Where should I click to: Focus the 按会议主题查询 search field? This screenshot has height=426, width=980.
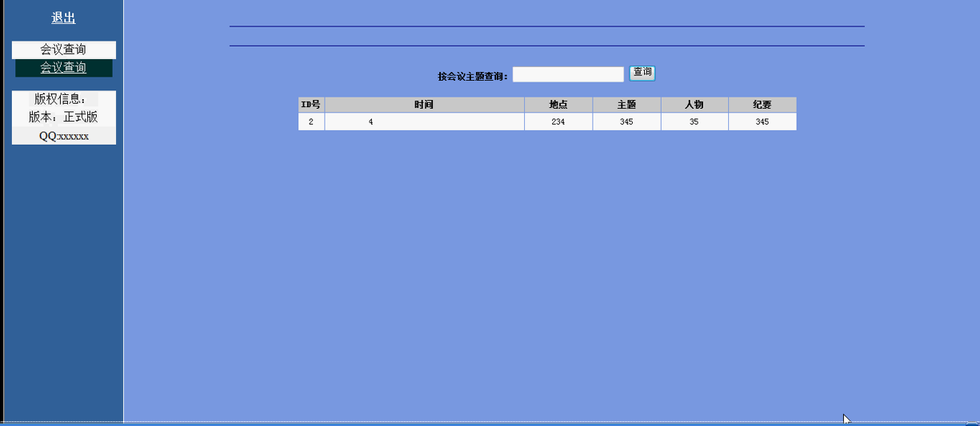(568, 74)
